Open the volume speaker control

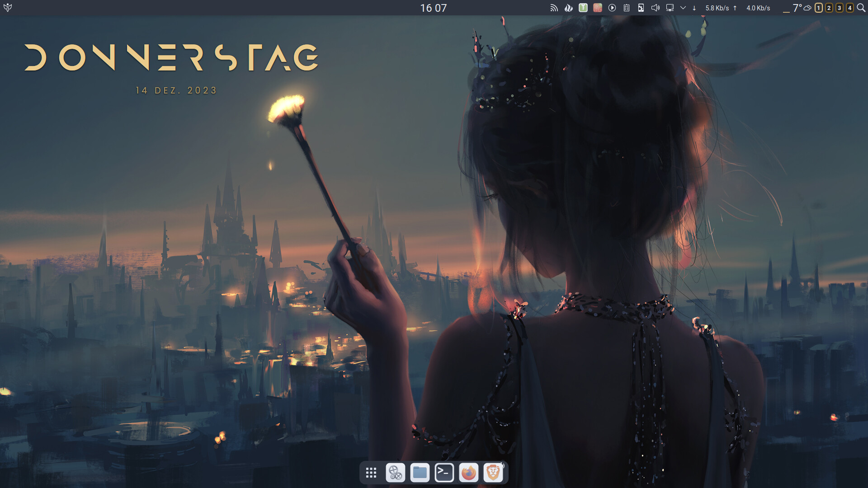(656, 8)
